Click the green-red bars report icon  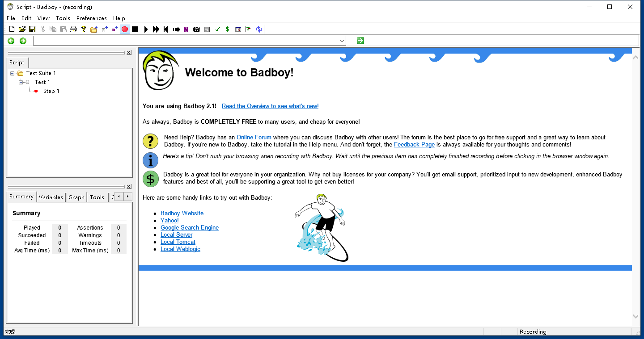(x=248, y=29)
